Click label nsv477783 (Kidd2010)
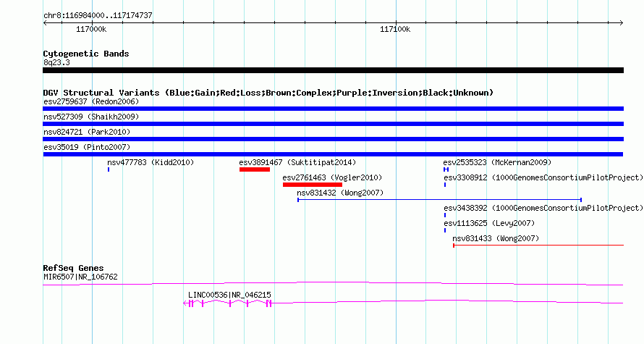 tap(151, 162)
